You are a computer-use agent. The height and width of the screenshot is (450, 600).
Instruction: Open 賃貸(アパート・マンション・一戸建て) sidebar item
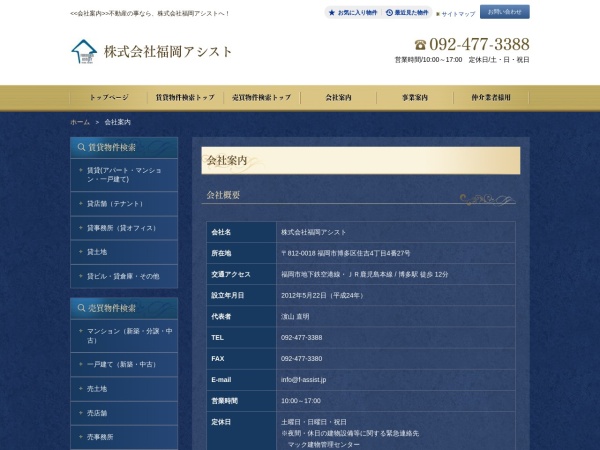click(124, 175)
